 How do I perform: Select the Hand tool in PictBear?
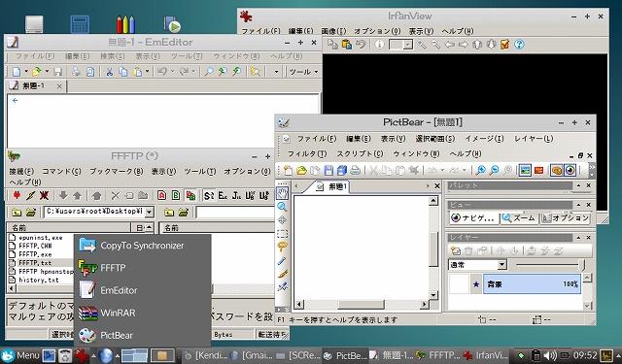pyautogui.click(x=282, y=193)
